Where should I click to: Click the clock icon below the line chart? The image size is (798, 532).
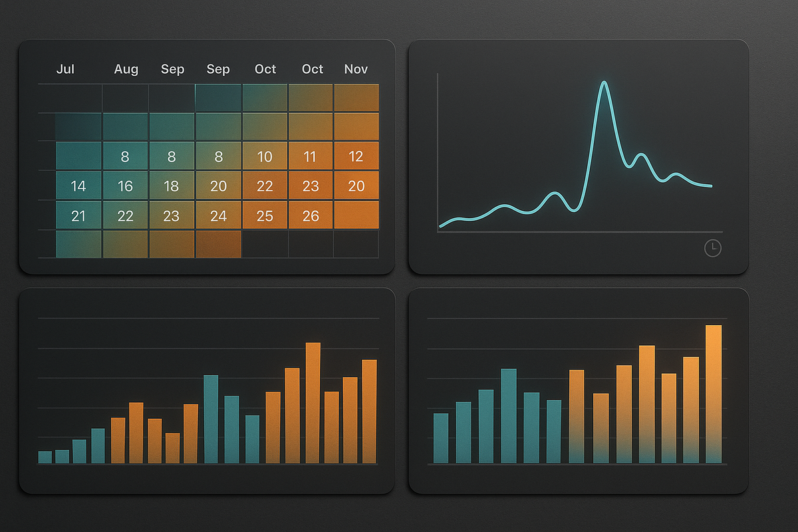(x=712, y=249)
